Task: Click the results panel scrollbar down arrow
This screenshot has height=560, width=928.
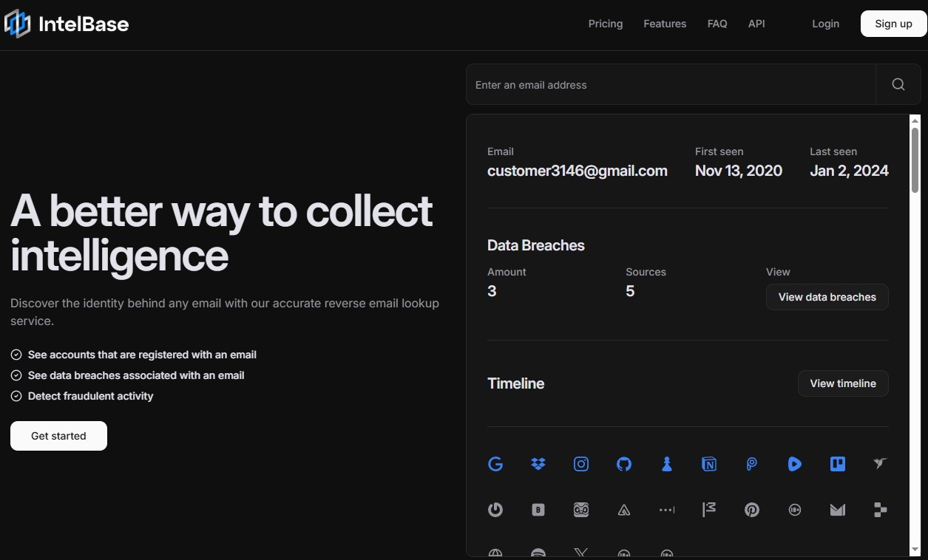Action: [x=915, y=550]
